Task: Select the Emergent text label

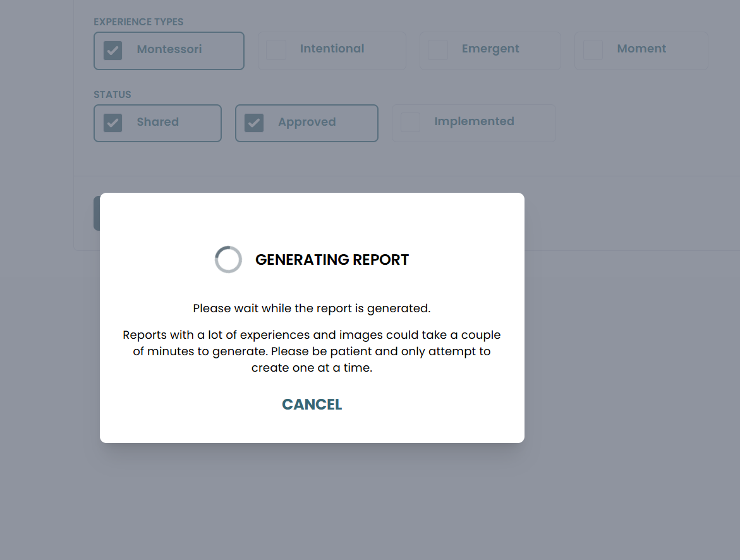Action: [x=490, y=49]
